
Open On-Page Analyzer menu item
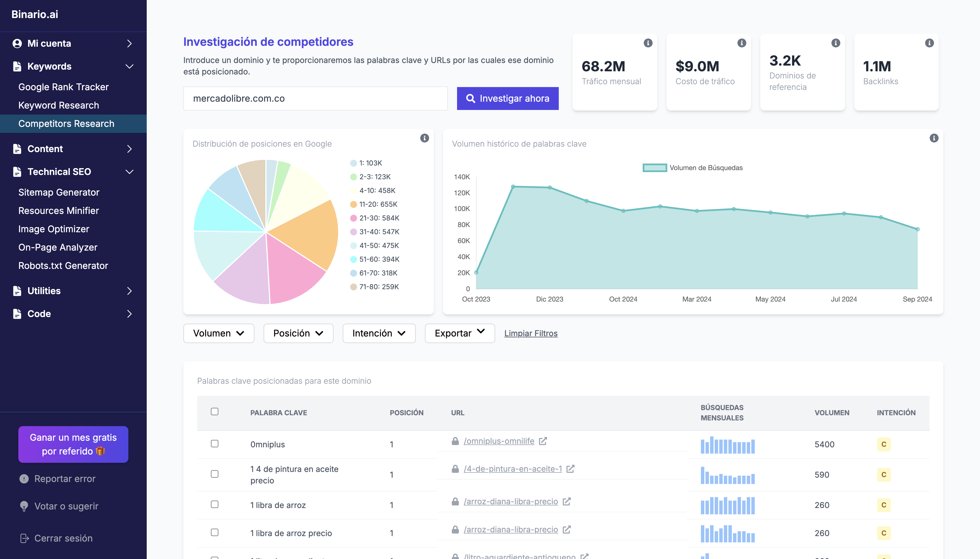pyautogui.click(x=58, y=248)
